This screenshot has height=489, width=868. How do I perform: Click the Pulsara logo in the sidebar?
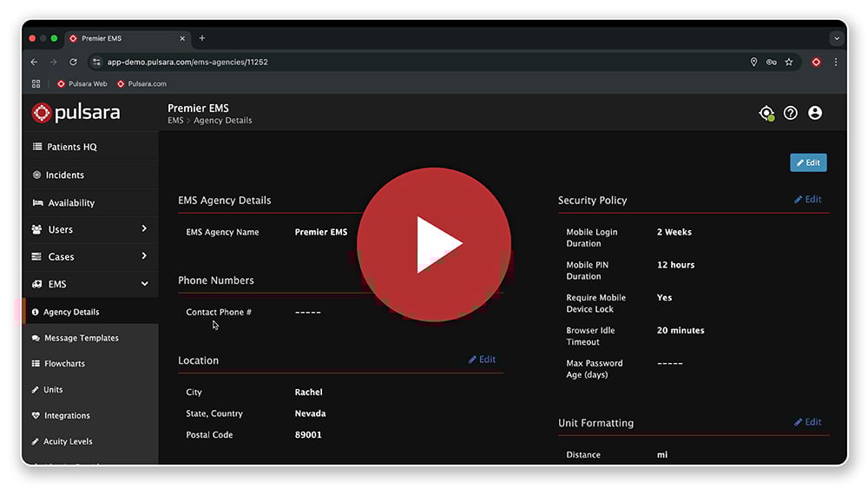click(x=76, y=112)
